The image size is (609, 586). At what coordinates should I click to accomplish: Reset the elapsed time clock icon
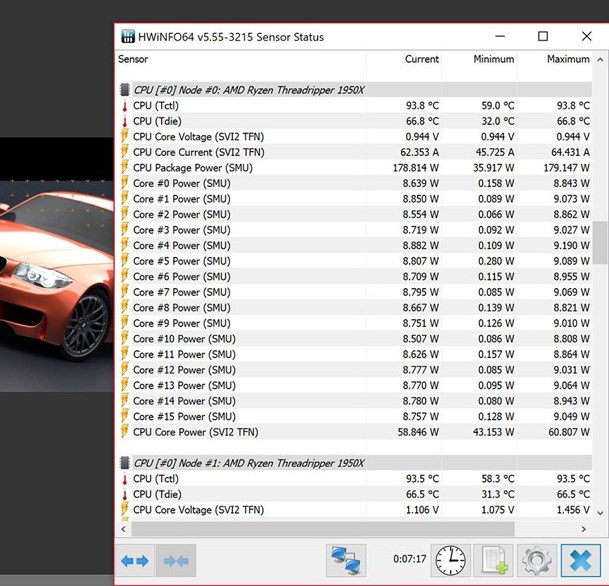pos(450,560)
